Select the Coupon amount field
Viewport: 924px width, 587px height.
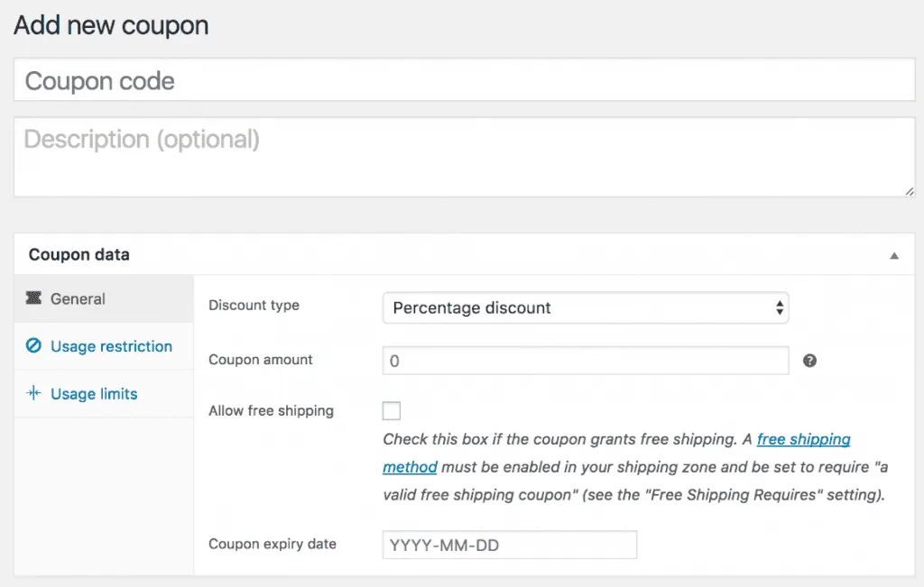pos(587,360)
